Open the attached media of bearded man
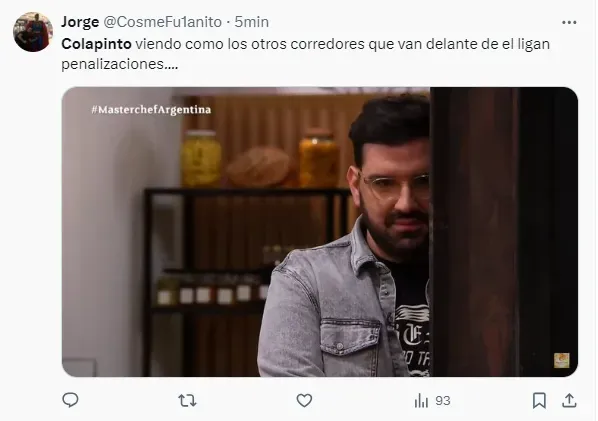Viewport: 598px width, 421px height. 320,232
